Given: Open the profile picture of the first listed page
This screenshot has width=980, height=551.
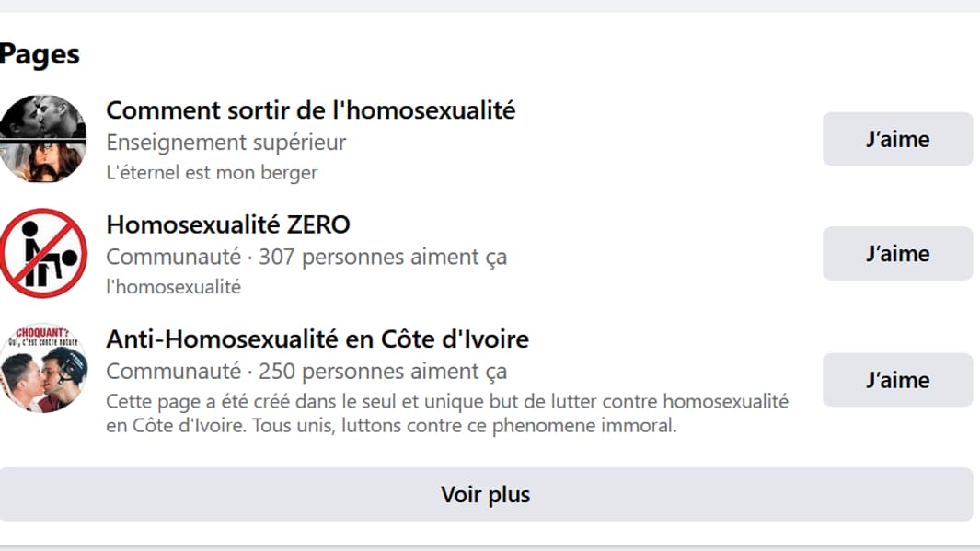Looking at the screenshot, I should tap(43, 139).
